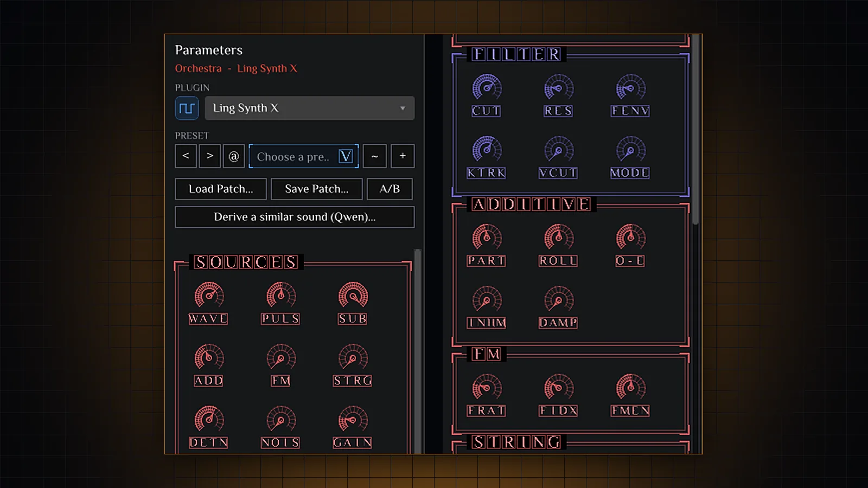Click the DETN knob in Sources
Screen dimensions: 868x488
tap(209, 419)
